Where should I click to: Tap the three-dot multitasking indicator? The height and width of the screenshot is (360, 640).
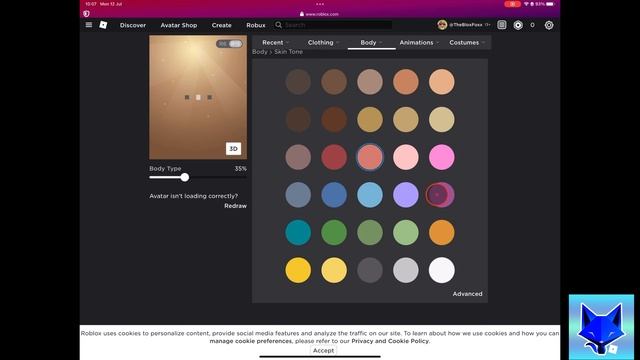coord(320,4)
